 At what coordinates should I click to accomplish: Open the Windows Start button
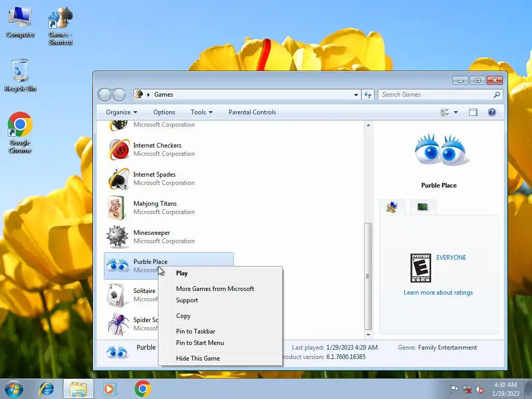tap(14, 389)
